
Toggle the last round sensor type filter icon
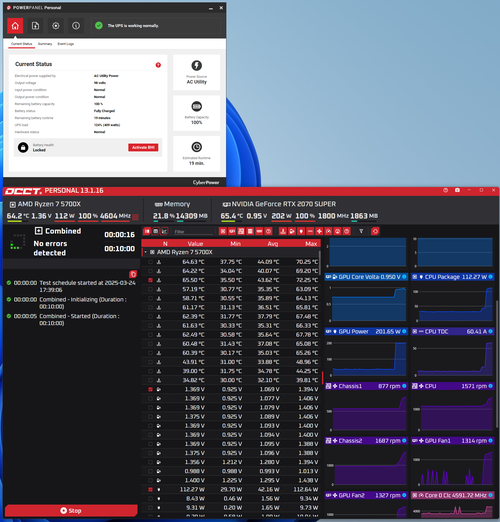(x=347, y=231)
